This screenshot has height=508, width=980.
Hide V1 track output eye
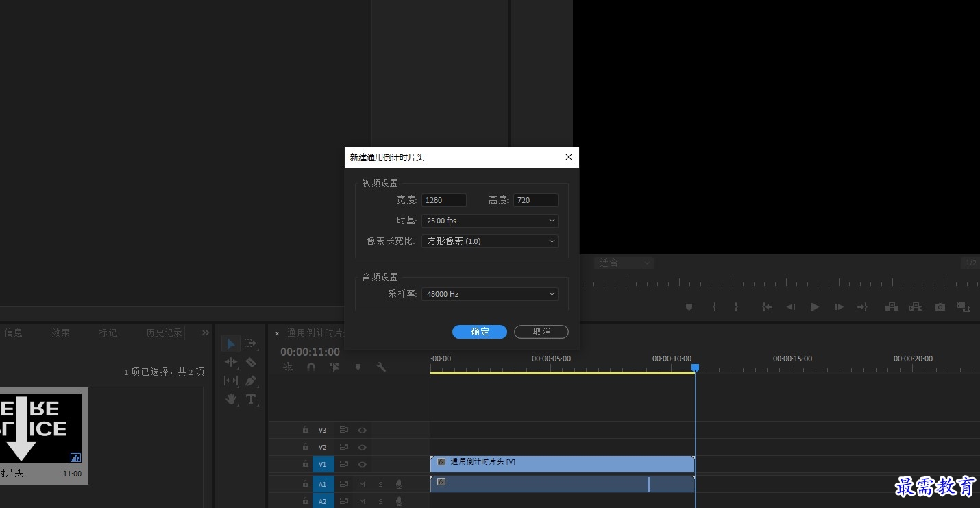tap(362, 464)
